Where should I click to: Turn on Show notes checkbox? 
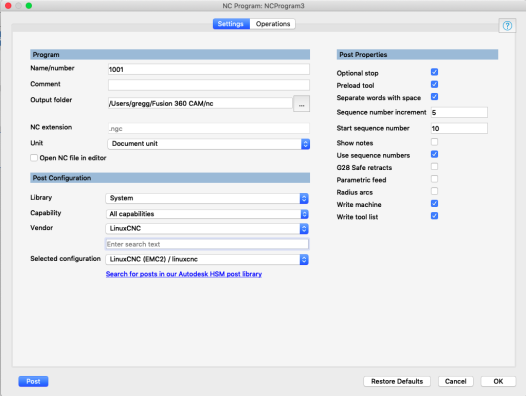(x=434, y=142)
